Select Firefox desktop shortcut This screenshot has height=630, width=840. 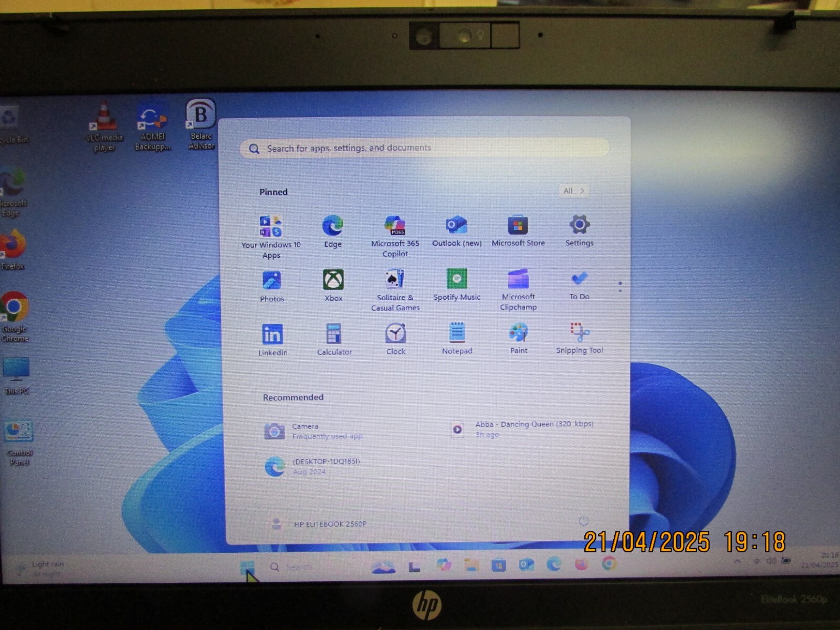(12, 250)
